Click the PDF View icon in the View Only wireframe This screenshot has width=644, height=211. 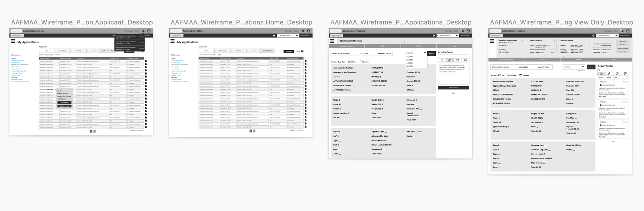coord(508,75)
